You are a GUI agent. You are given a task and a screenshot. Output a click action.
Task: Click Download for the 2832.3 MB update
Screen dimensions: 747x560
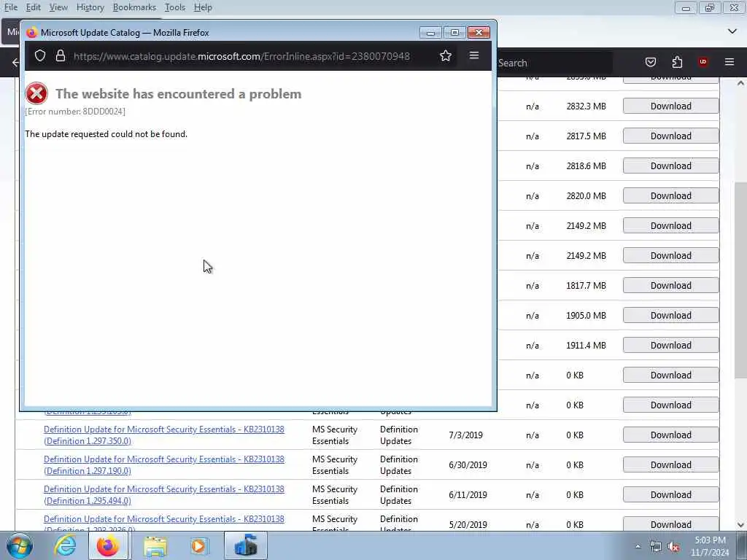(671, 106)
